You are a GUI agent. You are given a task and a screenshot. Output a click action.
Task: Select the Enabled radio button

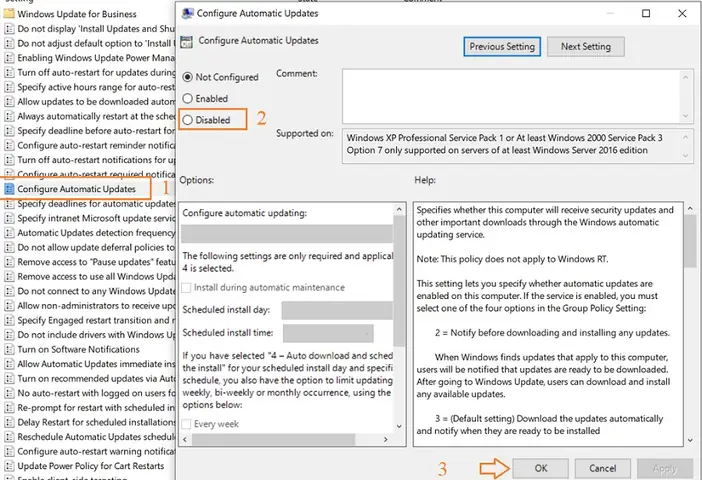click(x=188, y=99)
